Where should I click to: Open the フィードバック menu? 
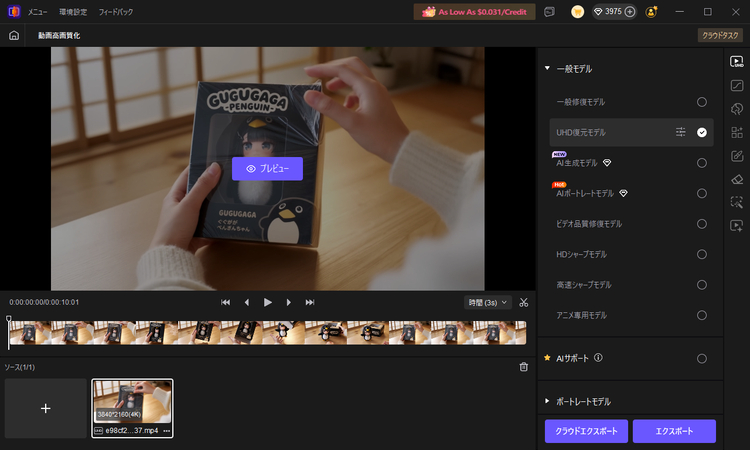click(116, 12)
